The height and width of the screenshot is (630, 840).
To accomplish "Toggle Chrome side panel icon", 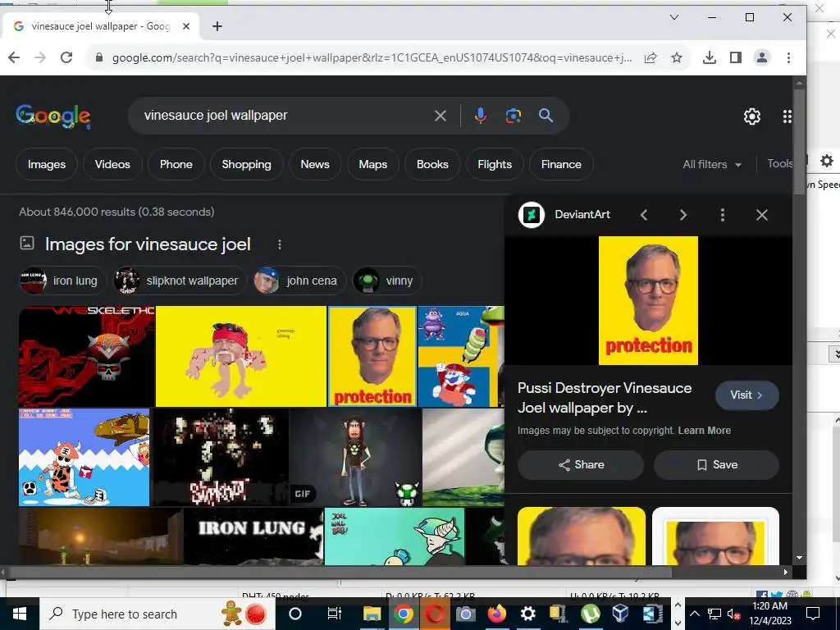I will pyautogui.click(x=736, y=57).
